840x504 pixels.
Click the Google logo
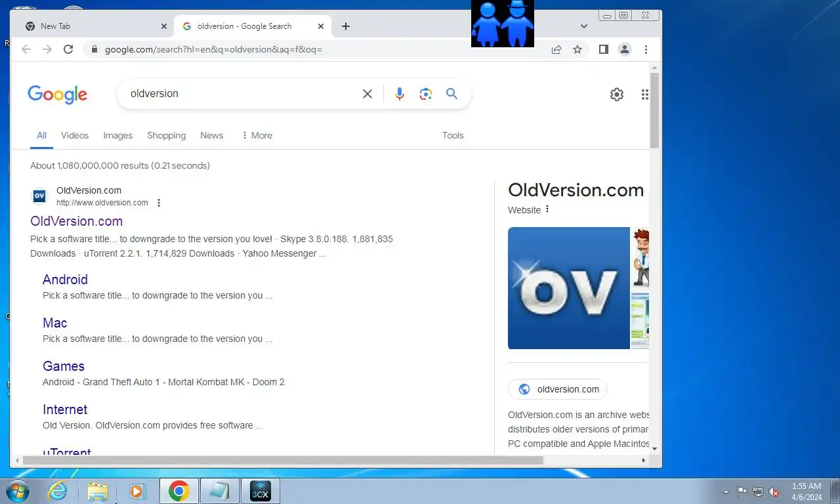(57, 94)
